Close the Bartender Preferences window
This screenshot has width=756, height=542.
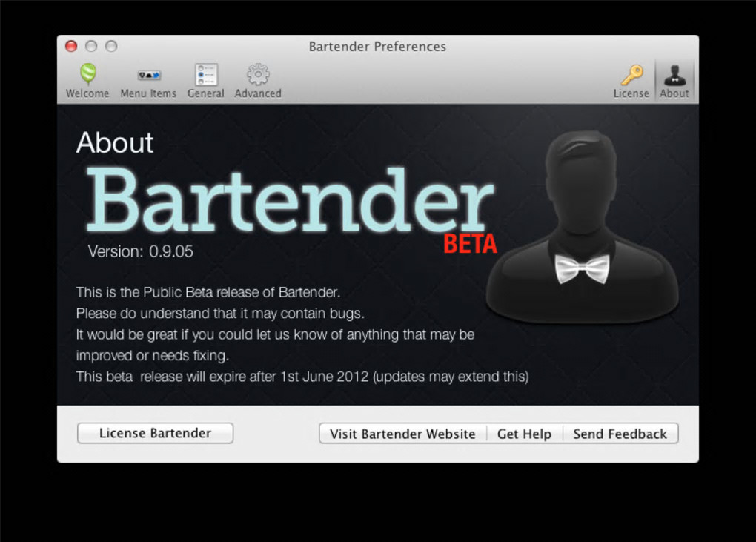[x=71, y=46]
